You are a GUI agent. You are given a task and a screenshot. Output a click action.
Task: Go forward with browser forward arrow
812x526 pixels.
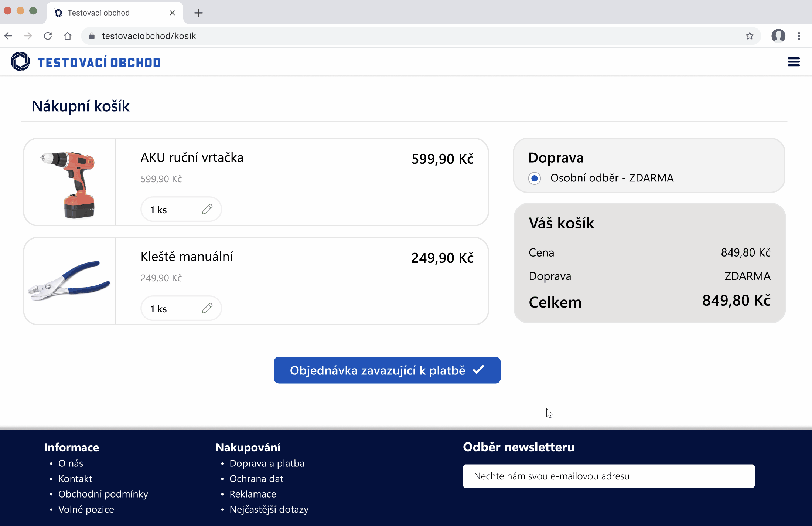28,36
